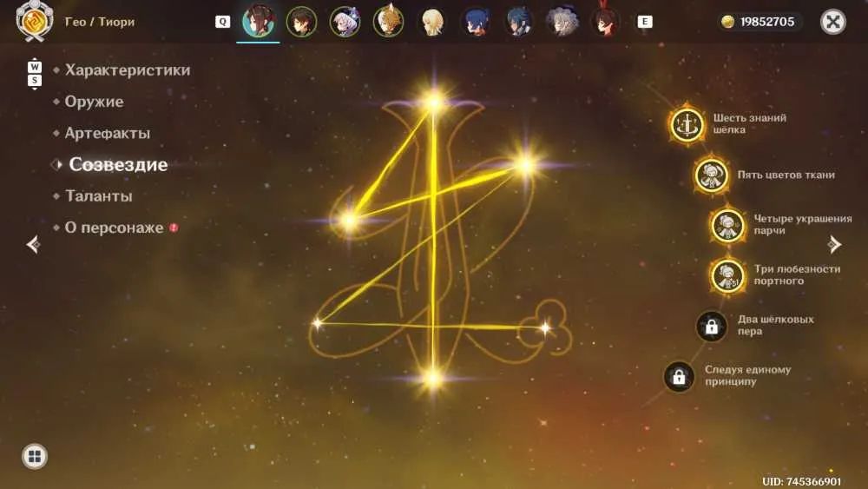Click the text Следуя единому принципу

pos(748,375)
